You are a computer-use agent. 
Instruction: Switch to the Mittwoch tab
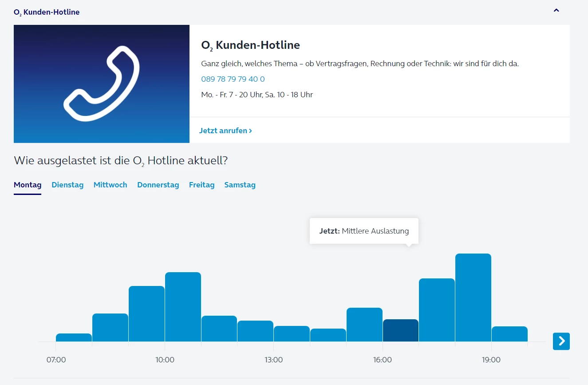(110, 185)
